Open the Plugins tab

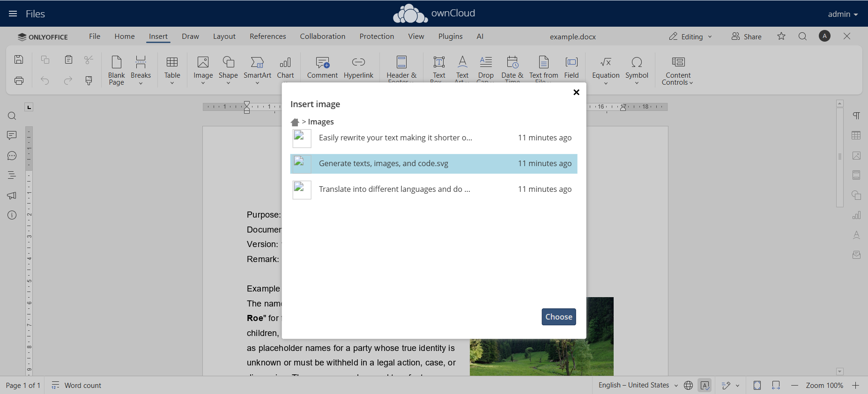451,36
